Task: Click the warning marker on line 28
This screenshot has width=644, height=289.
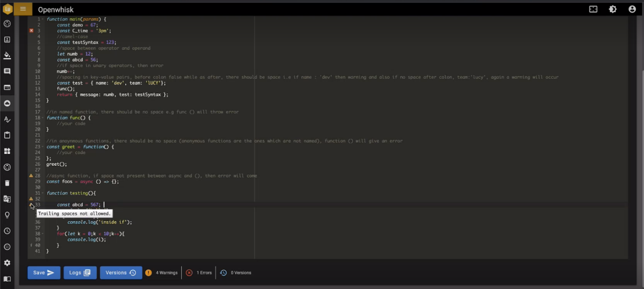Action: (31, 176)
